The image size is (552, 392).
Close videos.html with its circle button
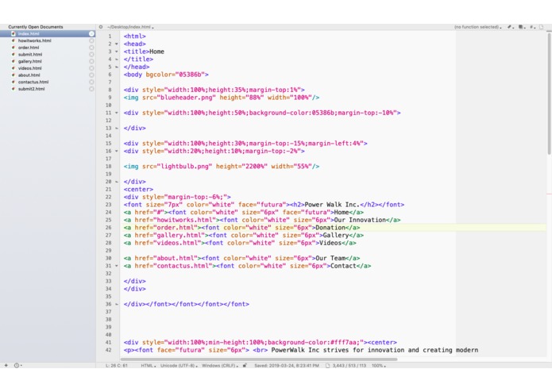[x=91, y=68]
